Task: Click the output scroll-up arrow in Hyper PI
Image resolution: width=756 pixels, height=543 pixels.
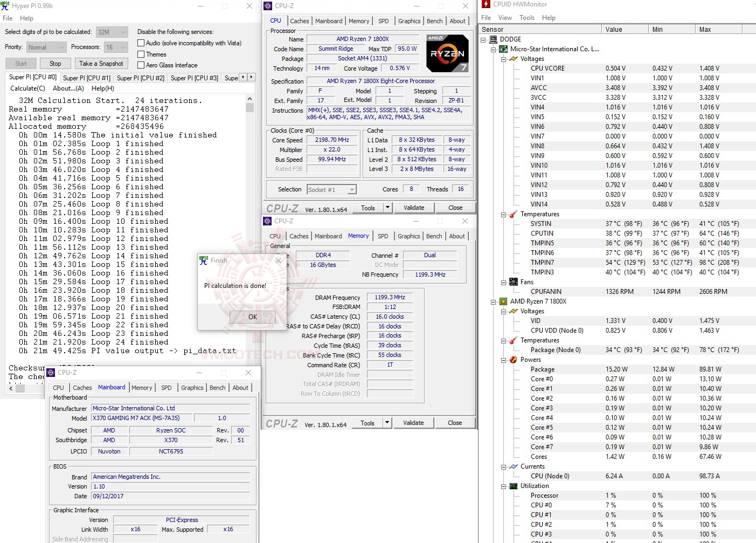Action: pyautogui.click(x=249, y=99)
